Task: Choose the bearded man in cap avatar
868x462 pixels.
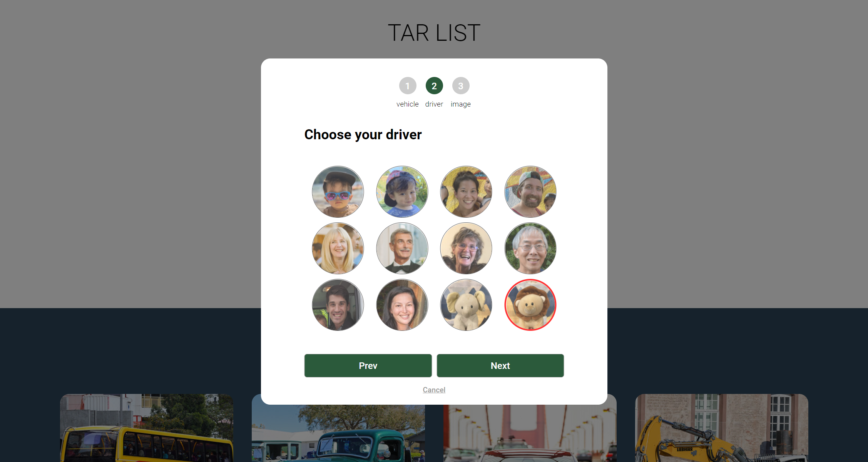Action: click(530, 192)
